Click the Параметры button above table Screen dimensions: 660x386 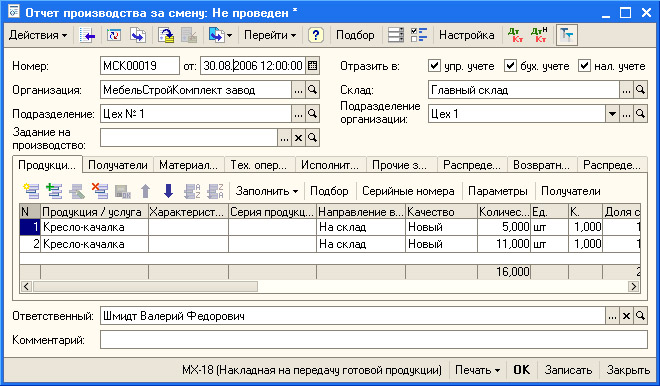click(498, 191)
